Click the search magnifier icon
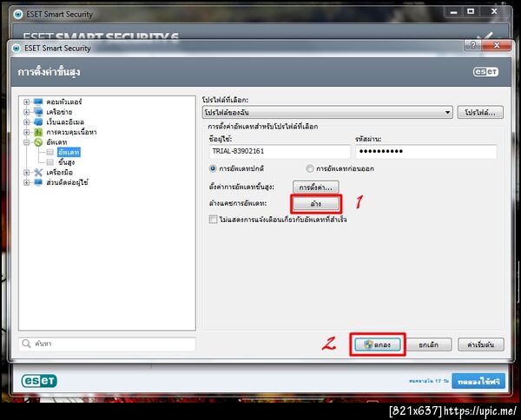 (x=26, y=344)
